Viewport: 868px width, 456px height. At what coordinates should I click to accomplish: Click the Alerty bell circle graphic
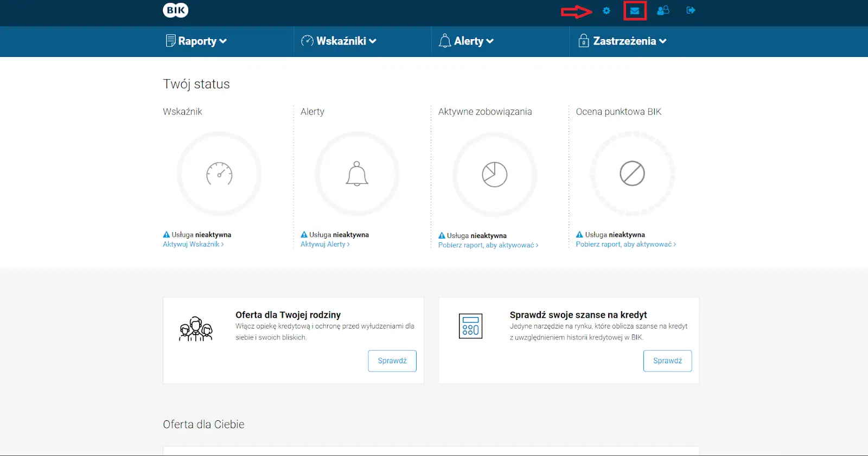click(x=357, y=174)
